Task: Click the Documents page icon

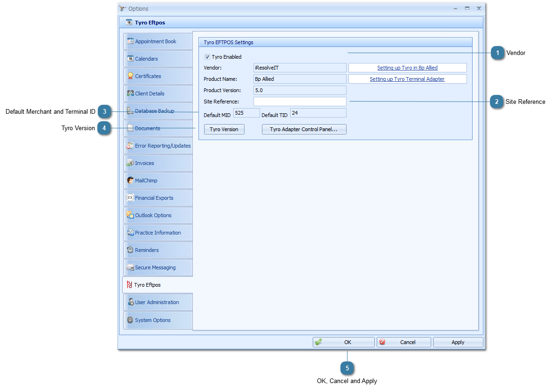Action: coord(130,128)
